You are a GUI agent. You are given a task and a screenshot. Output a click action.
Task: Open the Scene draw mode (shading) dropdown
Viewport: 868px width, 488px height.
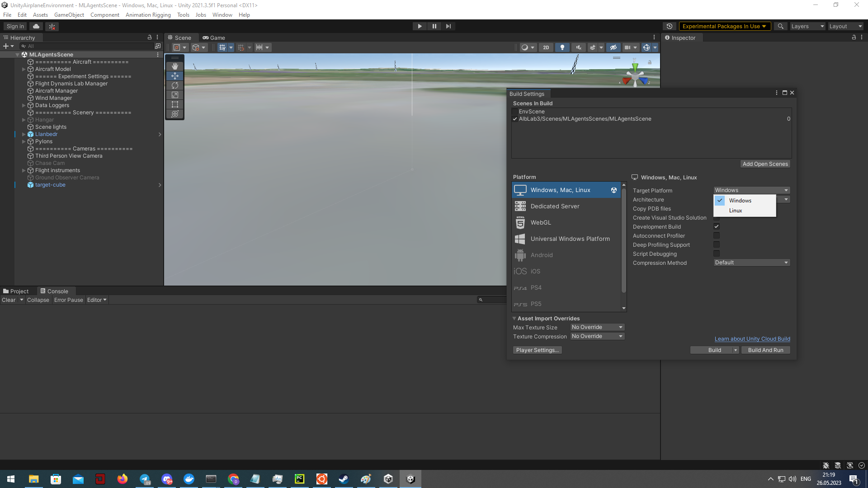[528, 47]
